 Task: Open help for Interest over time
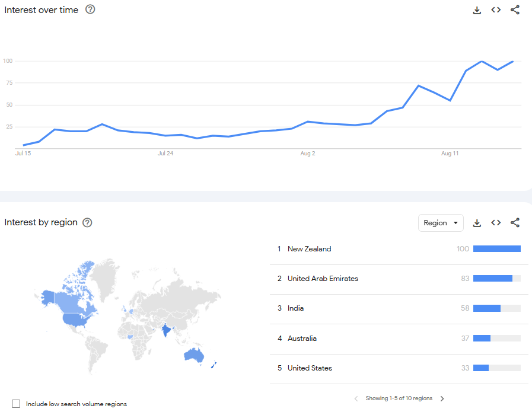tap(90, 9)
